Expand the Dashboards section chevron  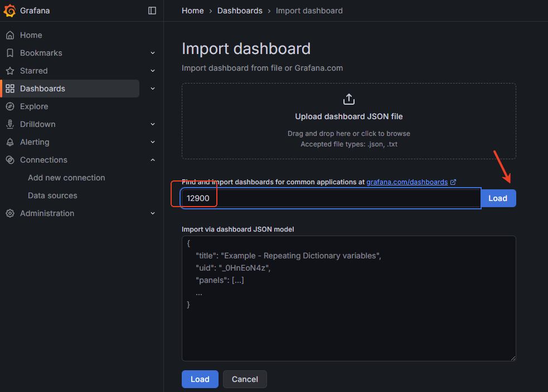(153, 89)
